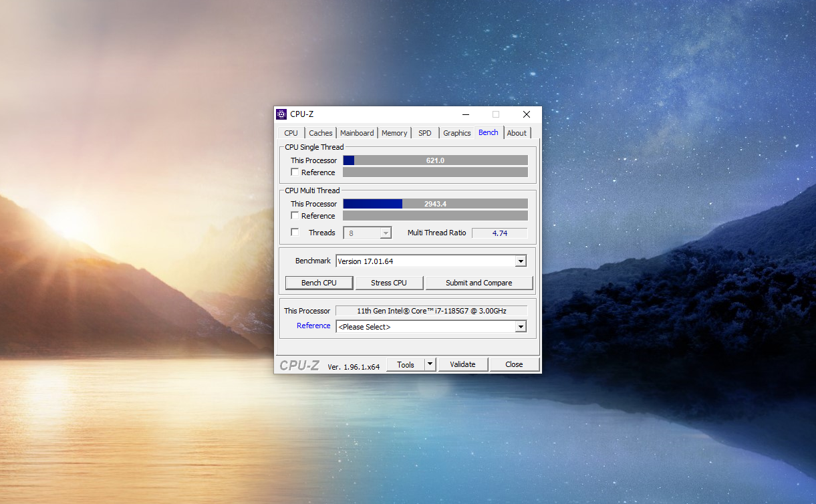Click the CPU Multi Thread group label

pos(312,191)
